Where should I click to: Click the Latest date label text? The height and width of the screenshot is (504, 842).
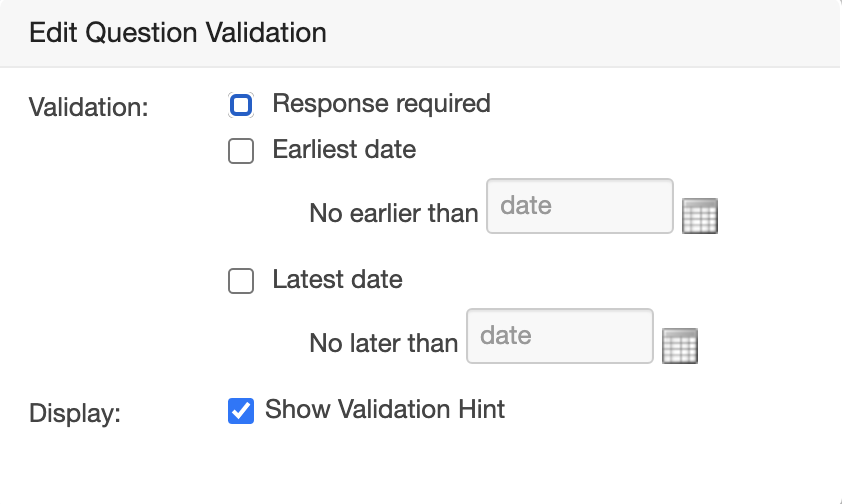[x=337, y=279]
